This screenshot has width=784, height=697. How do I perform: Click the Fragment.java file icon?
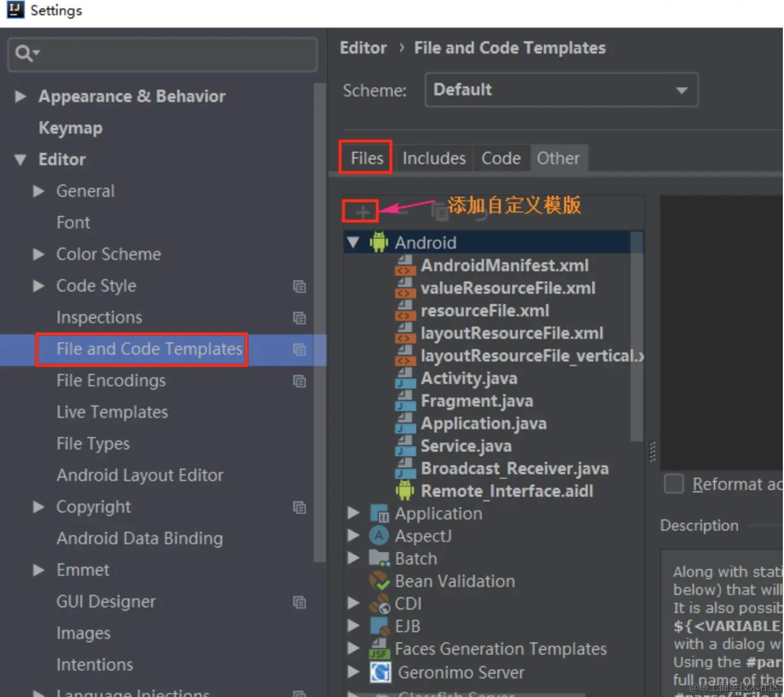[406, 400]
